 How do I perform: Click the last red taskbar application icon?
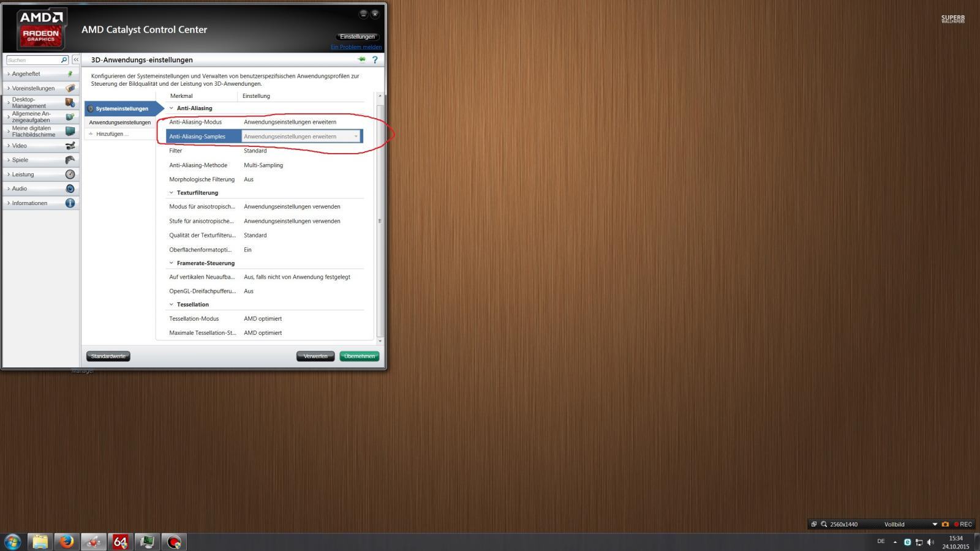174,542
